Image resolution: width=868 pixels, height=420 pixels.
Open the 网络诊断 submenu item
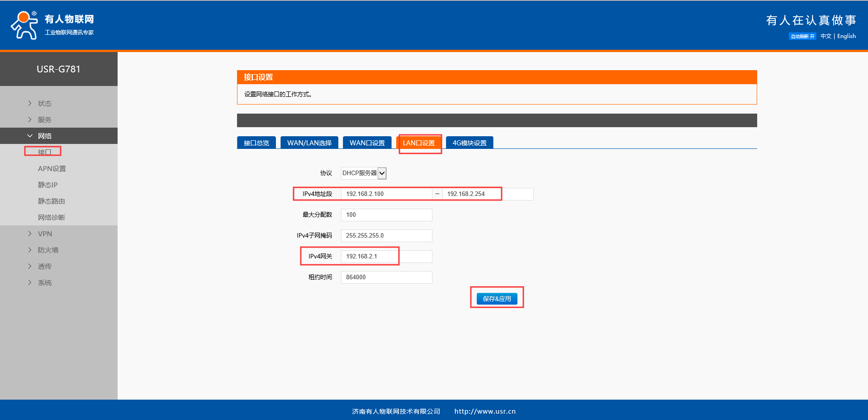(x=51, y=217)
